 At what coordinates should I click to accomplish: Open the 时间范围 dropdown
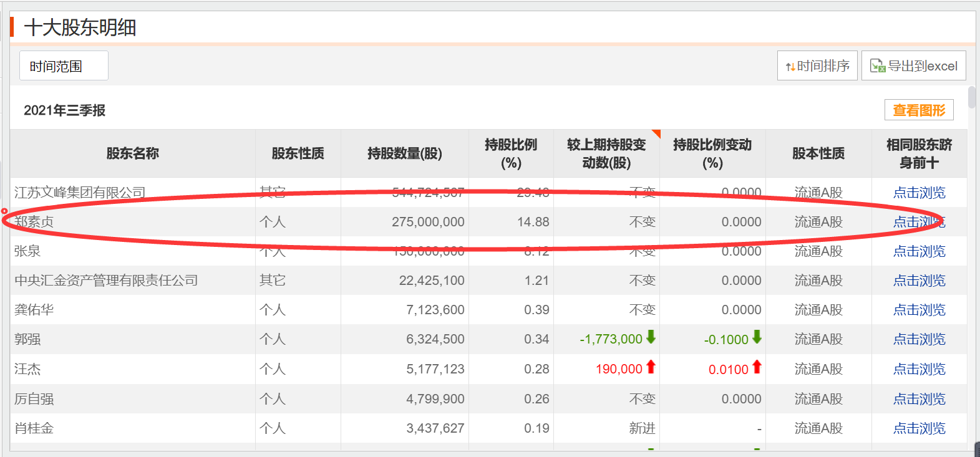[x=64, y=66]
